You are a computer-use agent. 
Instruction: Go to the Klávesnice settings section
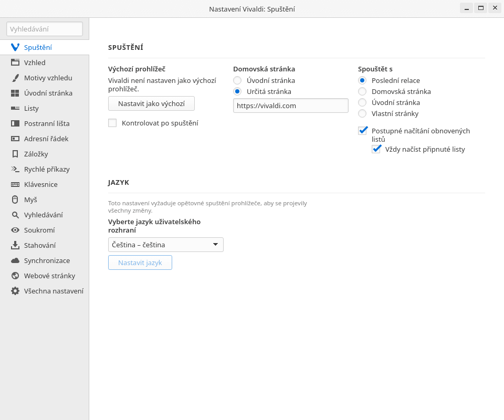pos(40,184)
